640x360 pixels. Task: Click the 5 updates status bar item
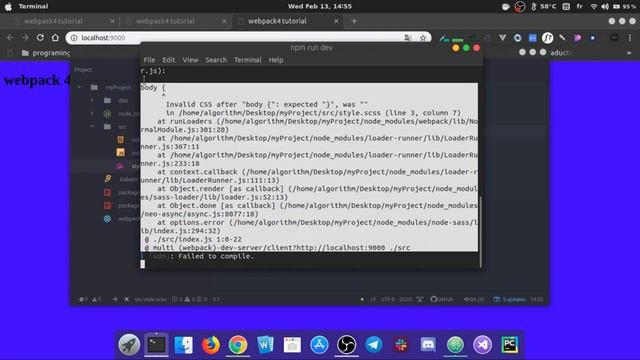coord(509,299)
